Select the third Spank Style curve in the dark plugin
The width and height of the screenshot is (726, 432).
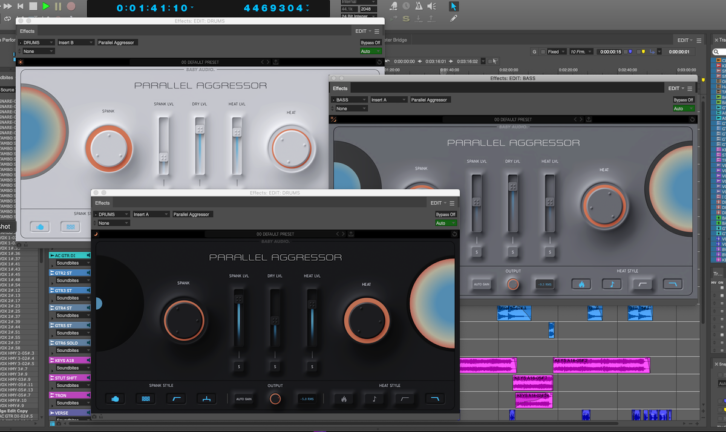point(176,399)
